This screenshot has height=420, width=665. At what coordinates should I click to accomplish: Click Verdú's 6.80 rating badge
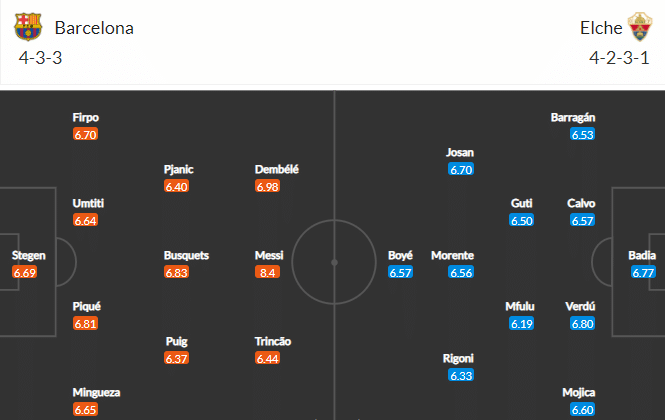point(582,324)
